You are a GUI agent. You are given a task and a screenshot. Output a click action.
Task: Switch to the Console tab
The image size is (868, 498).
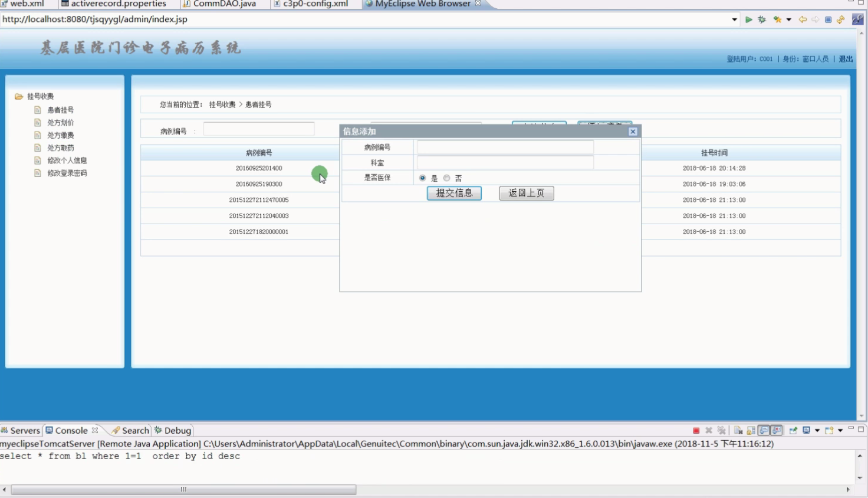(71, 431)
